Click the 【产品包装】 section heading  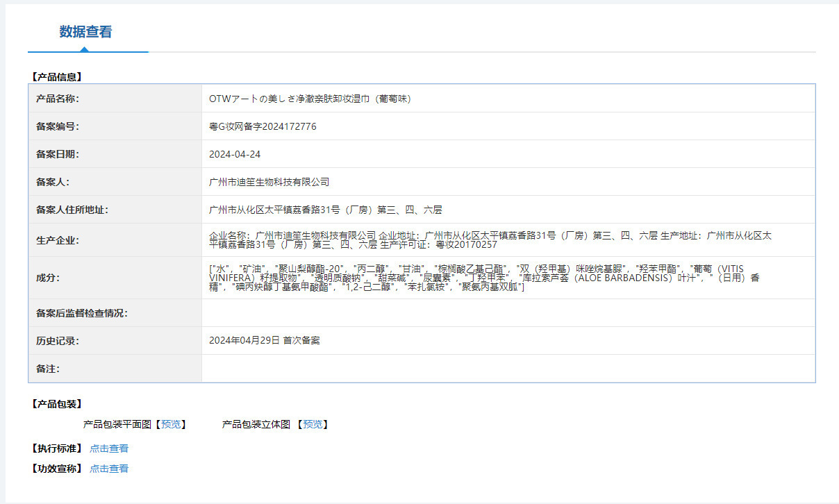click(57, 404)
